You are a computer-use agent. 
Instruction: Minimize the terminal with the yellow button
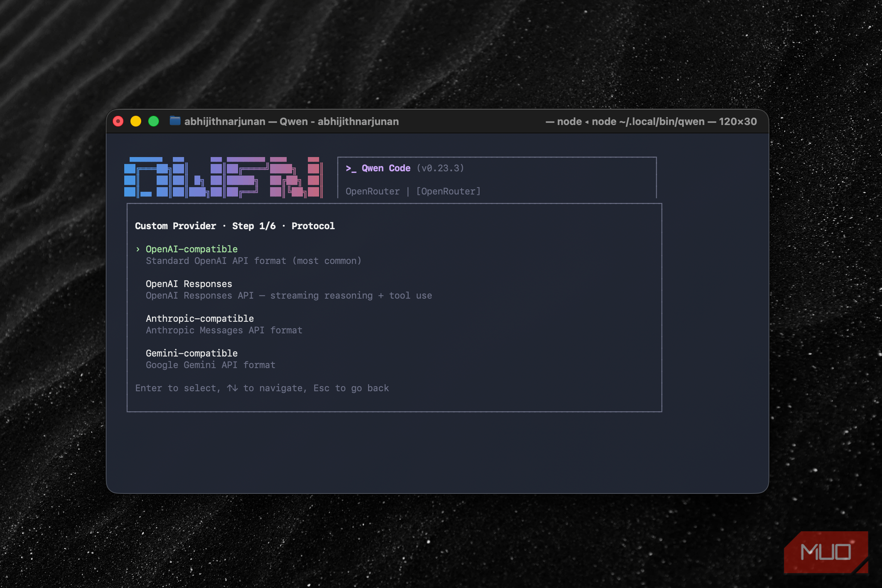(x=136, y=122)
